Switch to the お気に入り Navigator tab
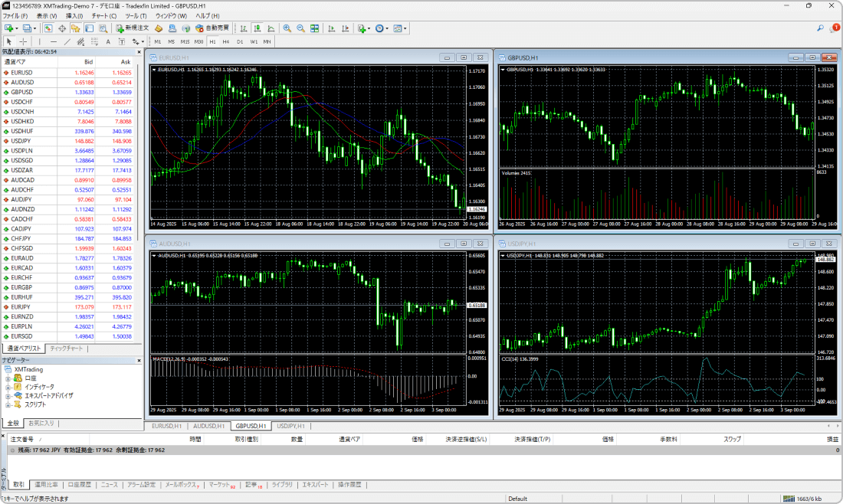Viewport: 843px width, 504px height. [41, 424]
